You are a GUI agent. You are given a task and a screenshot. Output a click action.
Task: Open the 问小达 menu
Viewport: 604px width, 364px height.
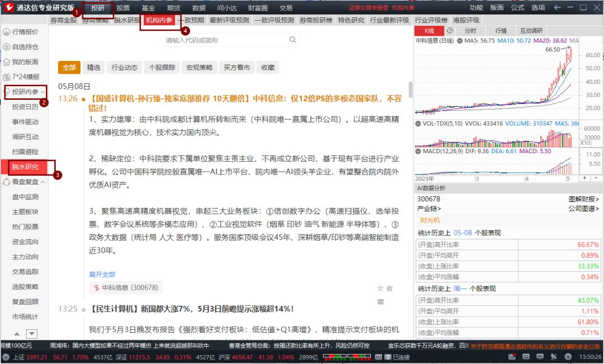tap(226, 8)
